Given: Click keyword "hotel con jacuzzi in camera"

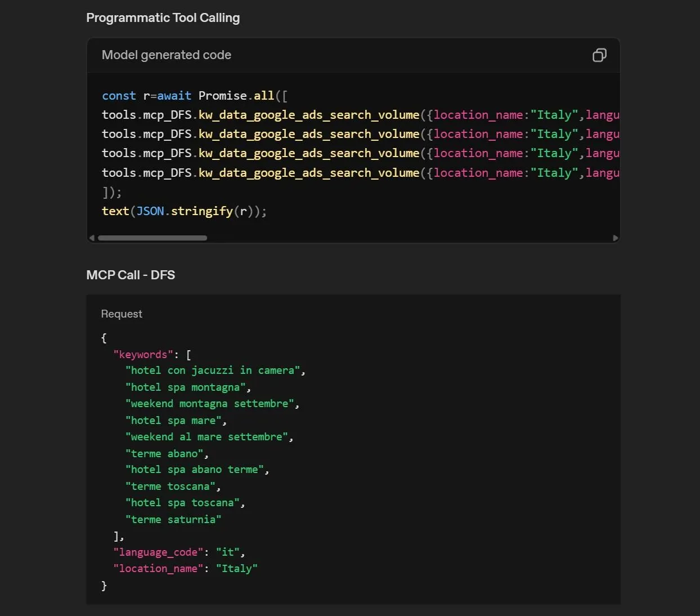Looking at the screenshot, I should click(213, 371).
